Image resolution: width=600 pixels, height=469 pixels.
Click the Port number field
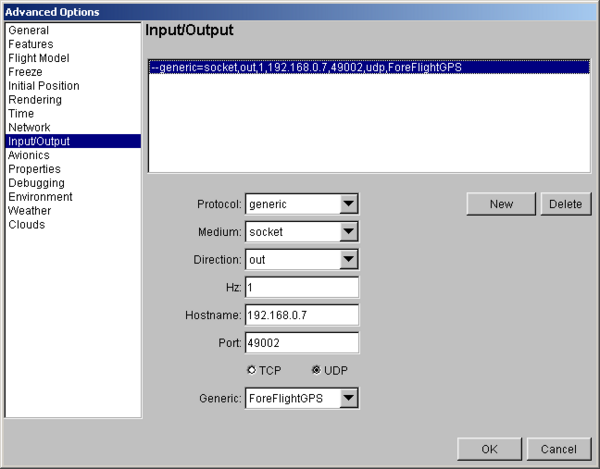[x=301, y=343]
